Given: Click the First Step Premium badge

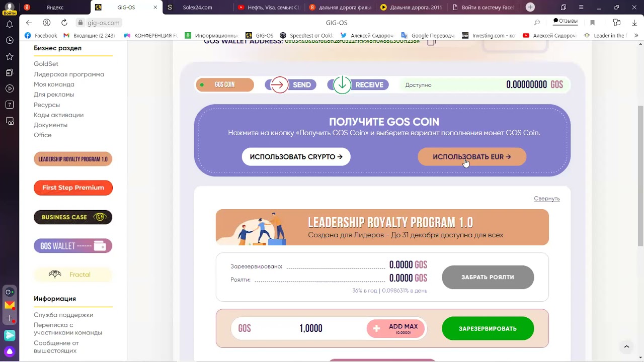Looking at the screenshot, I should point(73,188).
